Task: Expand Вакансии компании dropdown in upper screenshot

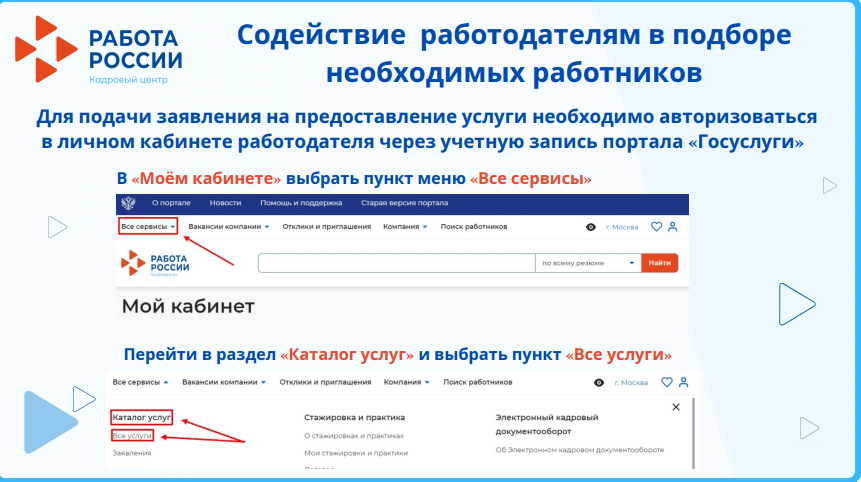Action: (228, 227)
